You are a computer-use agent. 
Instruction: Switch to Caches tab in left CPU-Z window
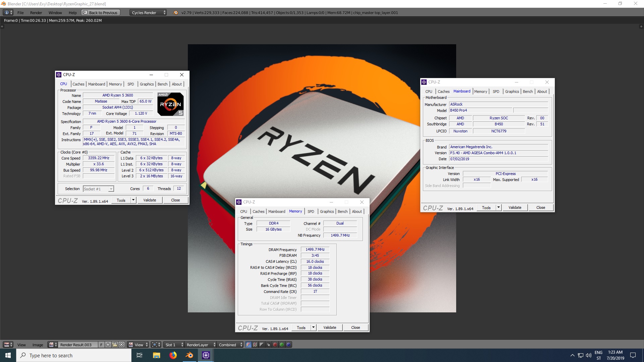78,84
